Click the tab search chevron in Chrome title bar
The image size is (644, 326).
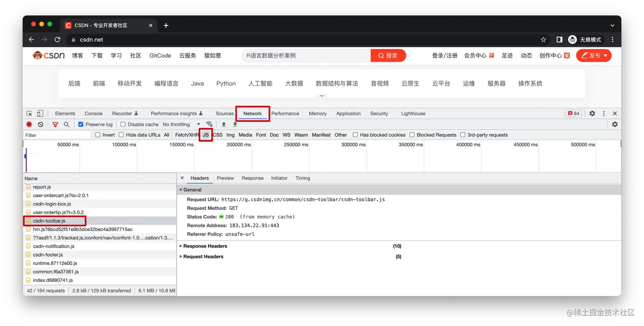pos(612,26)
